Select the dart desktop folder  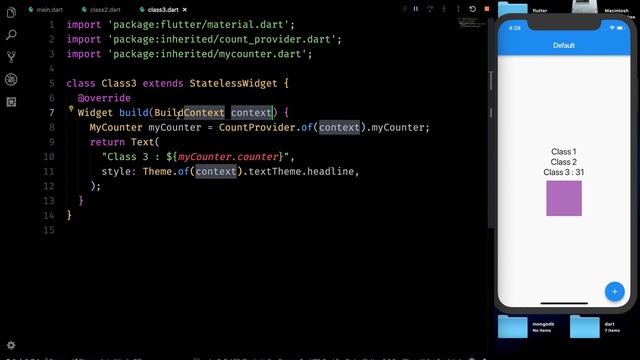(584, 327)
